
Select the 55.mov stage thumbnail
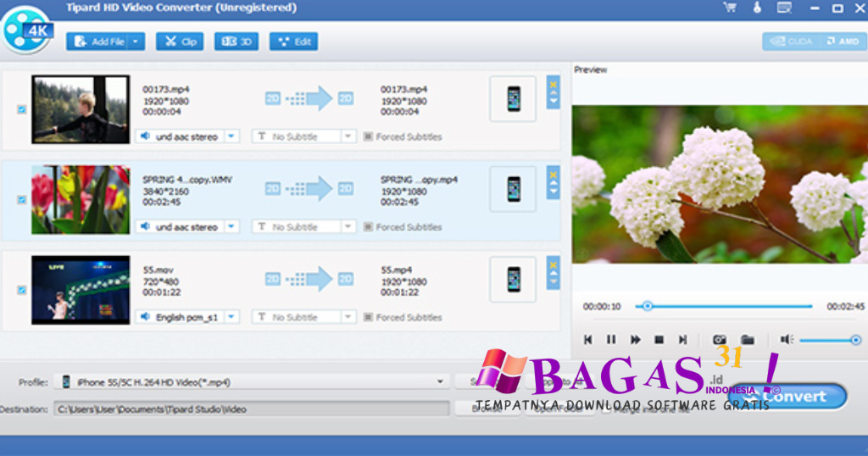click(81, 290)
